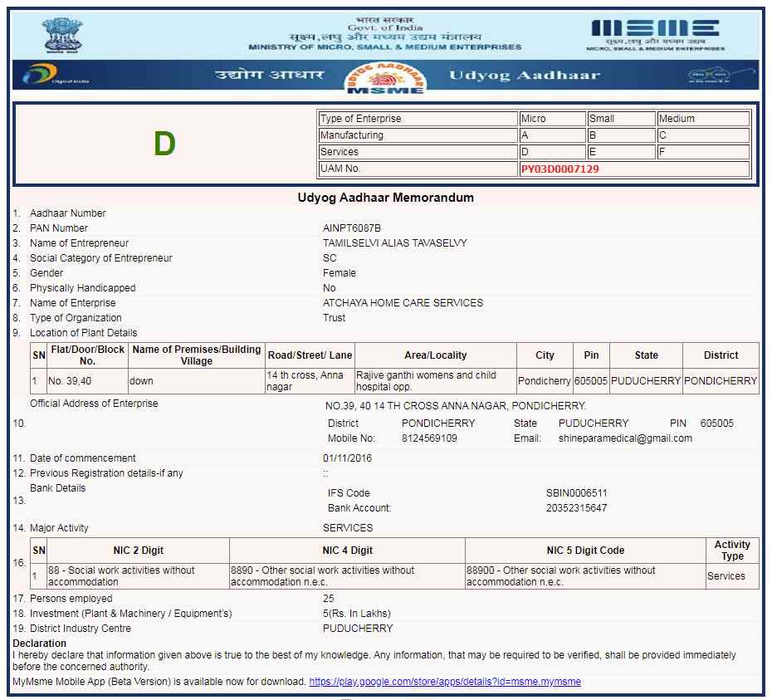Click the IFS code SBIN0006511

(x=577, y=493)
